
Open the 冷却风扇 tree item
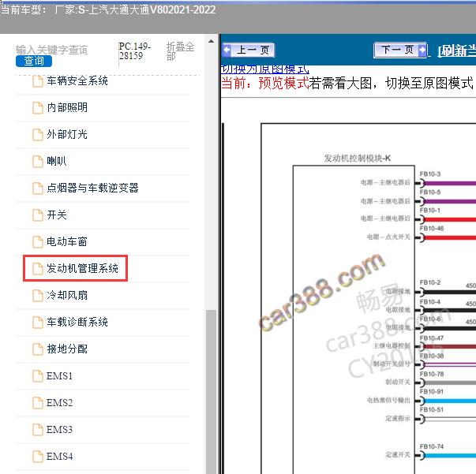click(x=67, y=295)
